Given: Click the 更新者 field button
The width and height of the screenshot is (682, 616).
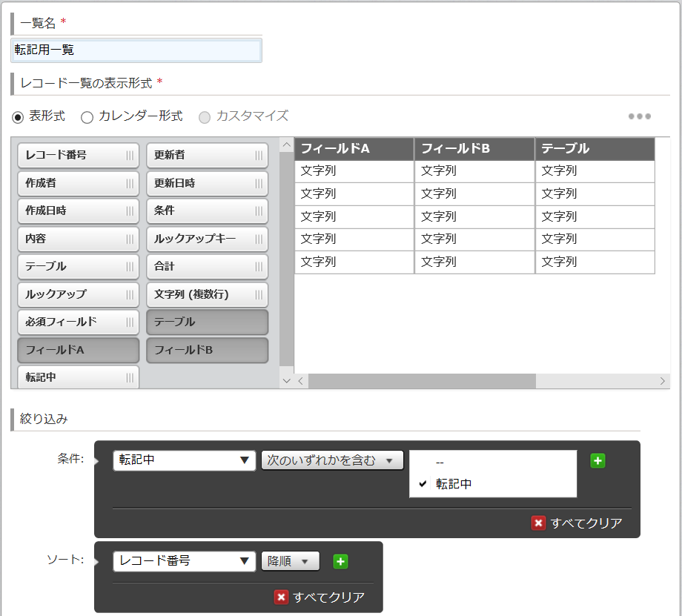Looking at the screenshot, I should coord(207,156).
